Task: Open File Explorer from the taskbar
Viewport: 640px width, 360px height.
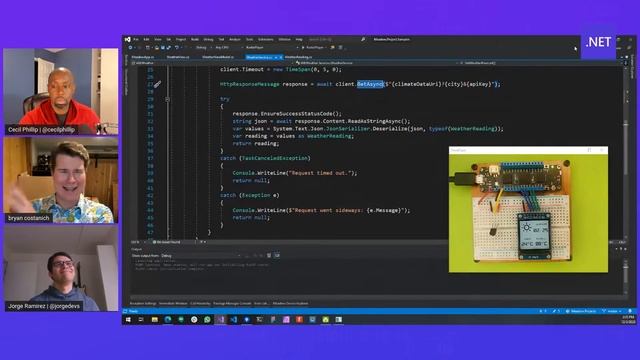Action: tap(155, 320)
